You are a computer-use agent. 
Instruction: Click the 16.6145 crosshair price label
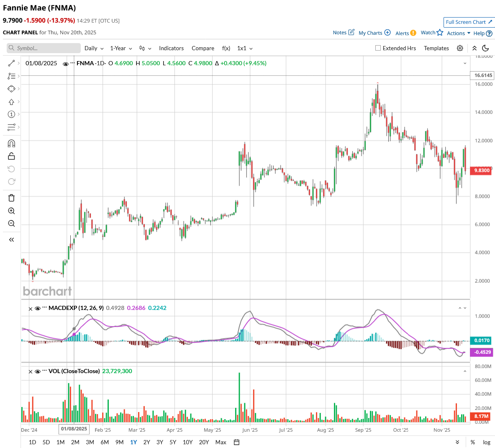coord(482,75)
